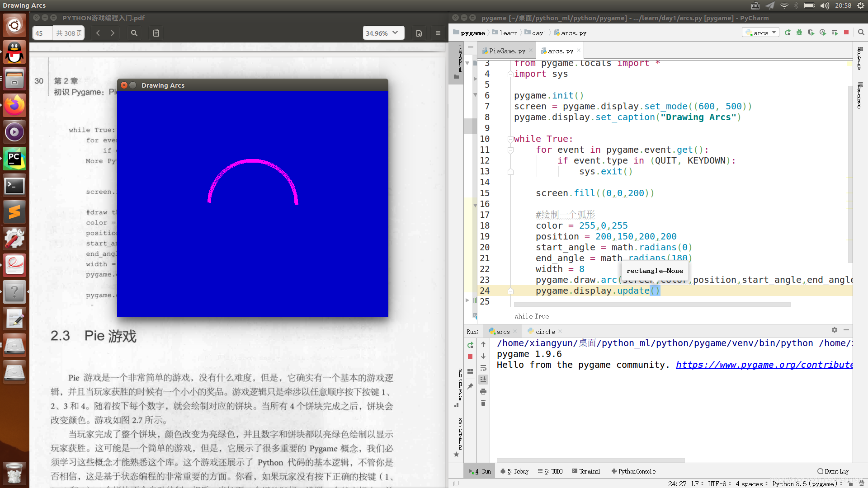Collapse the for loop fold on line 11
The width and height of the screenshot is (868, 488).
click(510, 150)
